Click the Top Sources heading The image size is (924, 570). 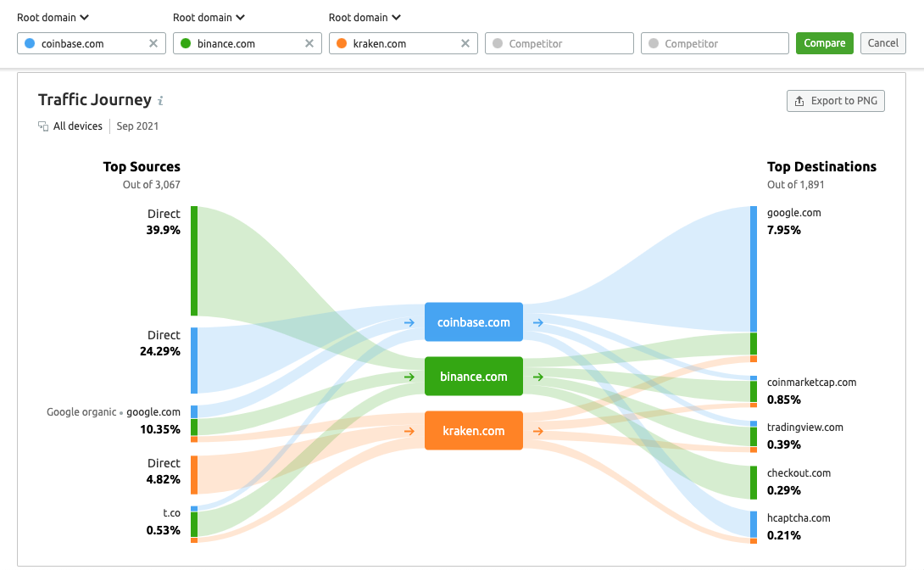pos(142,167)
